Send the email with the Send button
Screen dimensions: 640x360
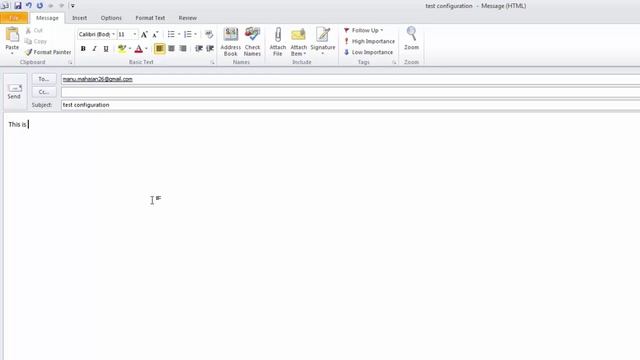[x=14, y=92]
